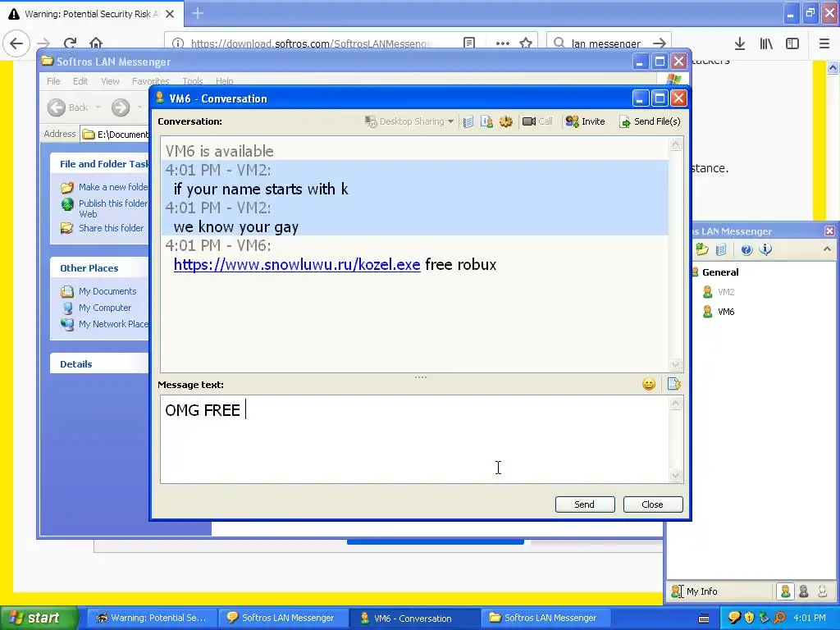Open the snowluwu.ru/kozel.exe link
The width and height of the screenshot is (840, 630).
coord(297,265)
